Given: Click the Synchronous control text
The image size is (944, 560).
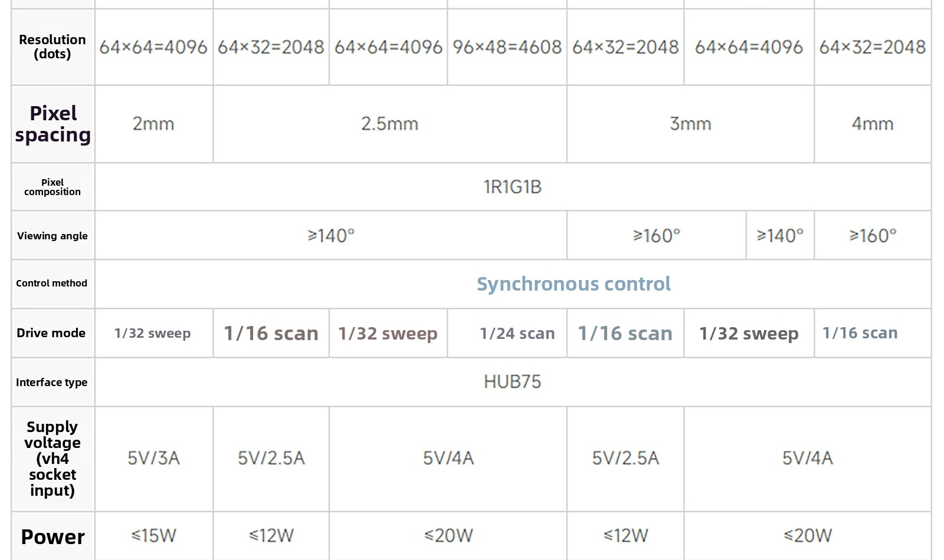Looking at the screenshot, I should click(573, 284).
